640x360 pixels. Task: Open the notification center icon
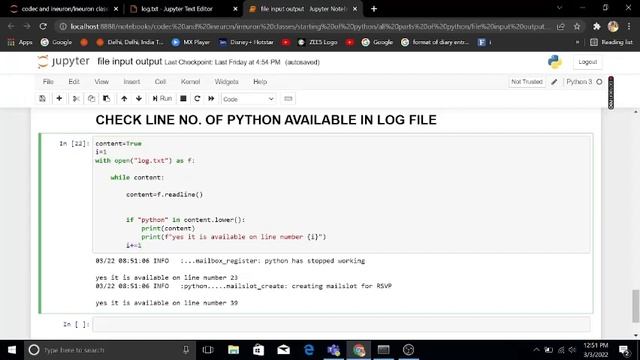tap(624, 350)
